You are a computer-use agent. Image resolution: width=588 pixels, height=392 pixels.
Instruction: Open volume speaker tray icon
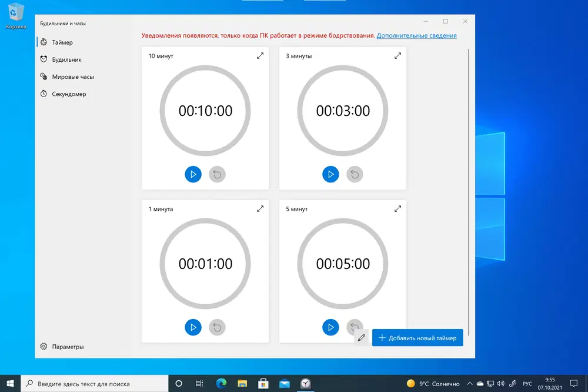[x=500, y=383]
